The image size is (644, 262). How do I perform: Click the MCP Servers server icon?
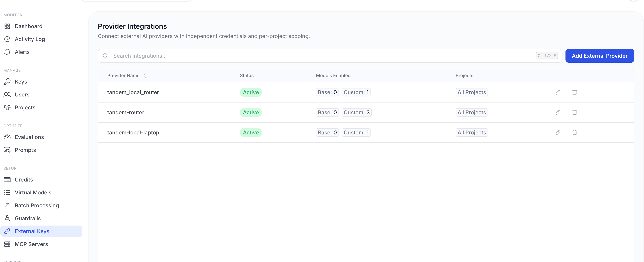[7, 244]
